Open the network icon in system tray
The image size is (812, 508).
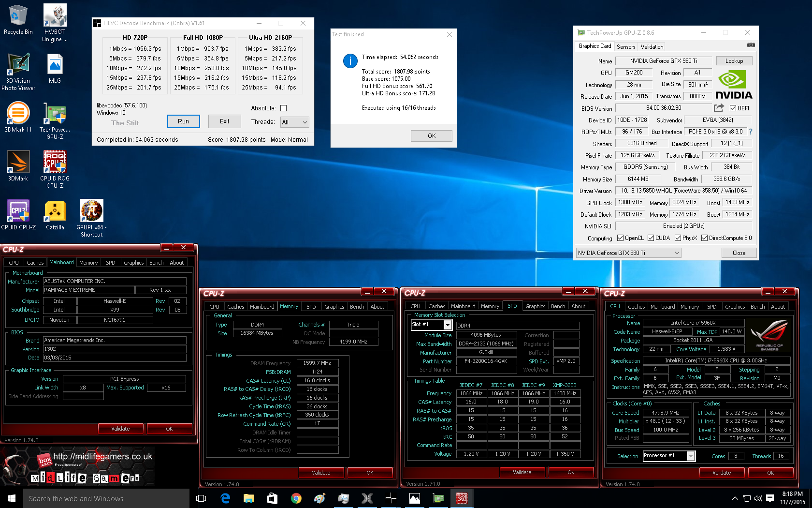(x=747, y=498)
